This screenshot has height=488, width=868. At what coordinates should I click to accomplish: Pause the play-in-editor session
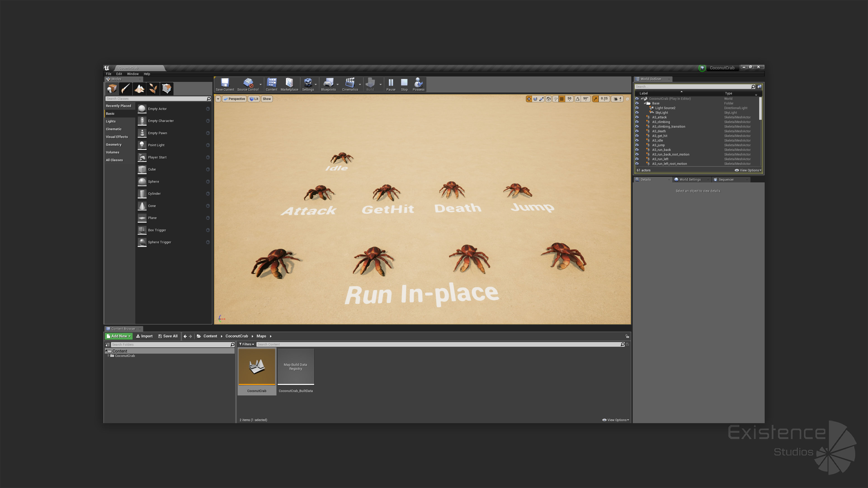(x=391, y=83)
